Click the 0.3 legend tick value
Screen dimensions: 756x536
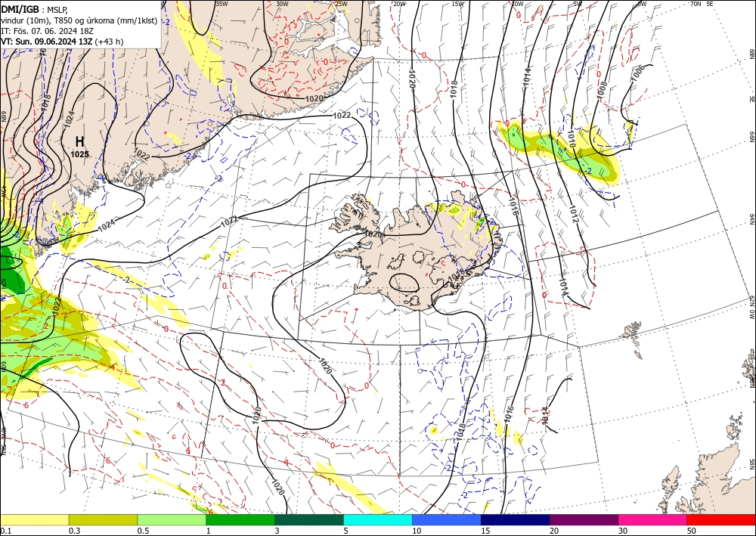[x=75, y=531]
